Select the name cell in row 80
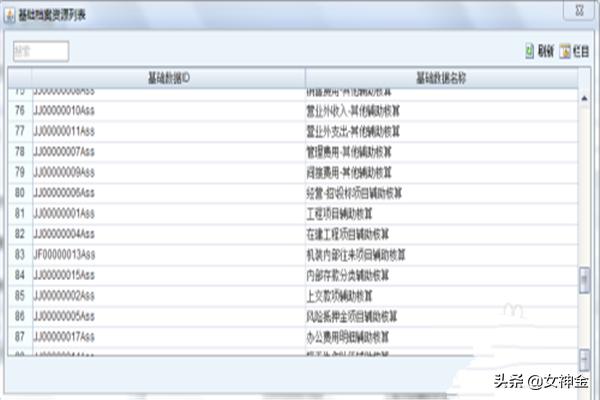Viewport: 600px width, 400px height. 442,193
